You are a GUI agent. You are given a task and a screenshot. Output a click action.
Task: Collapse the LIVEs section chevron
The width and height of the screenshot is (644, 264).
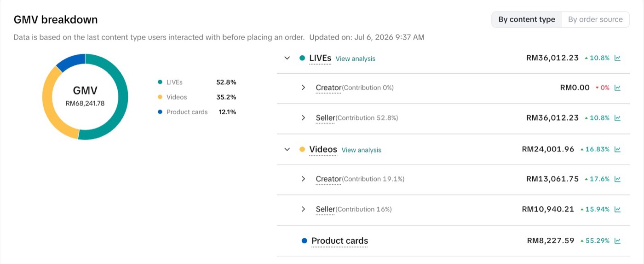(x=287, y=58)
